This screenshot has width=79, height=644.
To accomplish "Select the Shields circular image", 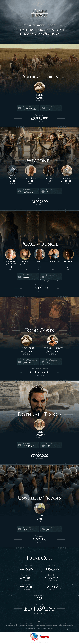I will pyautogui.click(x=12, y=170).
